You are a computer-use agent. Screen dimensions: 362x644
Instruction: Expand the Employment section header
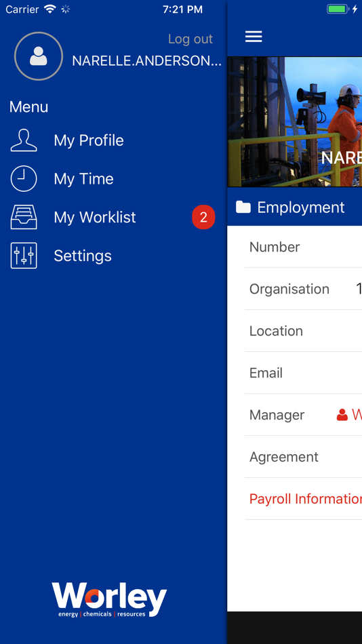coord(295,207)
